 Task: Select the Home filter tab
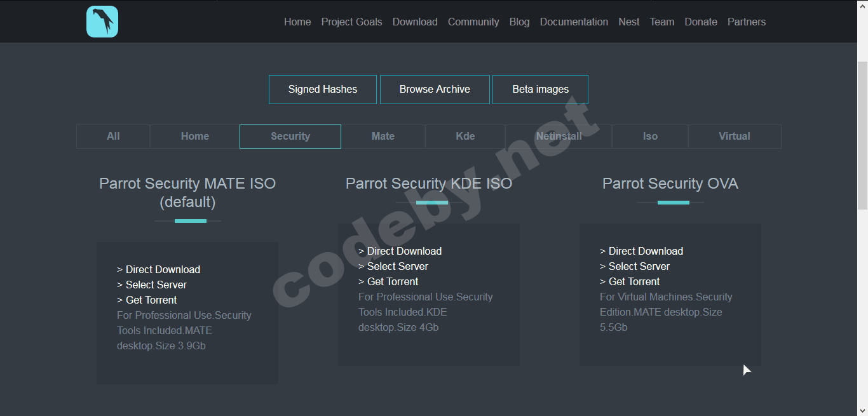pyautogui.click(x=194, y=137)
